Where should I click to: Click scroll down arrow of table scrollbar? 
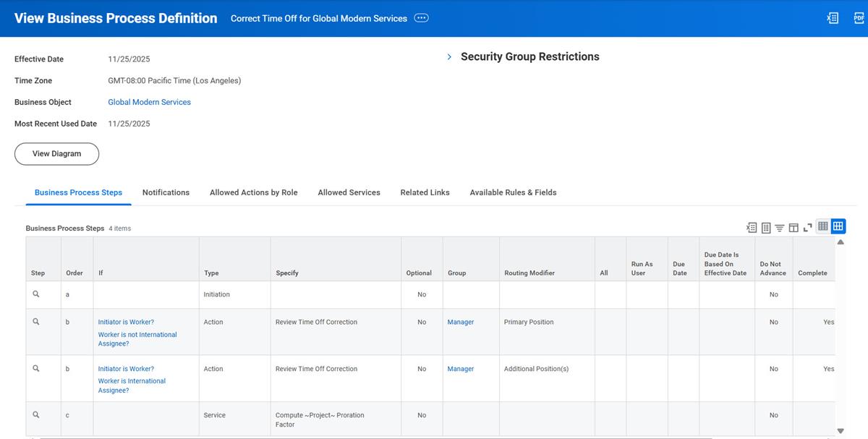tap(841, 430)
